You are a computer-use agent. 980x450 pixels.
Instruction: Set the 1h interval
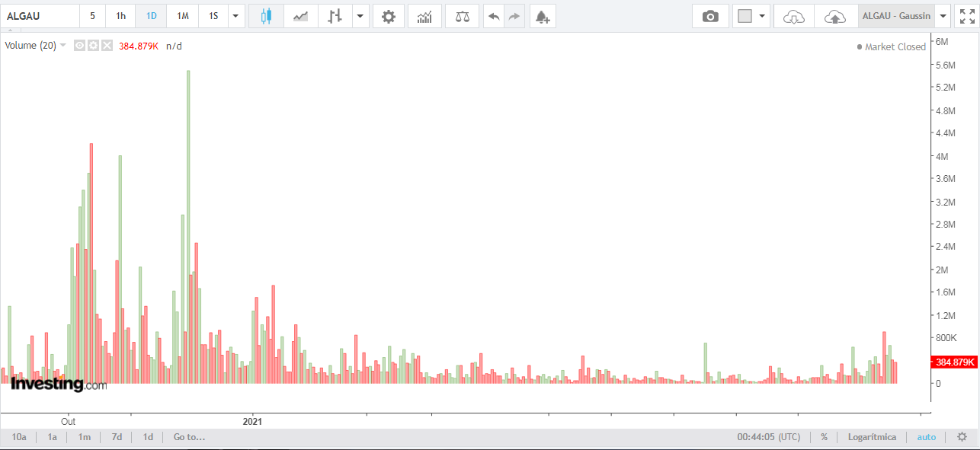click(120, 16)
